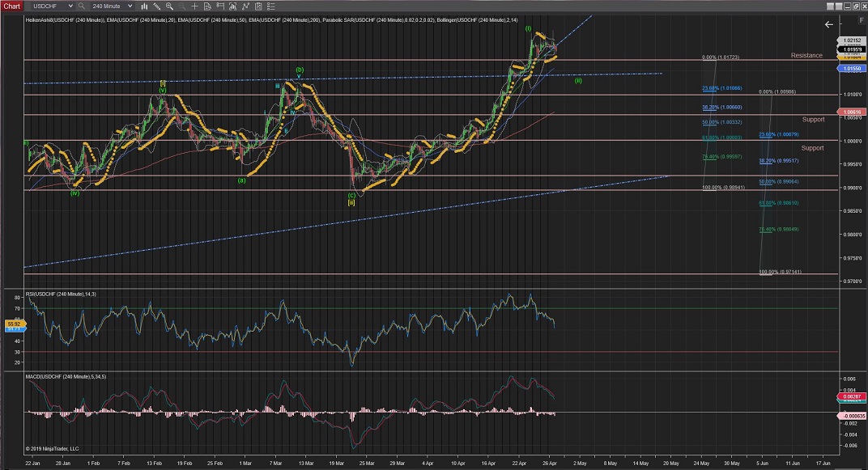Click the left arrow scroll-back icon
The width and height of the screenshot is (868, 470).
tap(828, 24)
